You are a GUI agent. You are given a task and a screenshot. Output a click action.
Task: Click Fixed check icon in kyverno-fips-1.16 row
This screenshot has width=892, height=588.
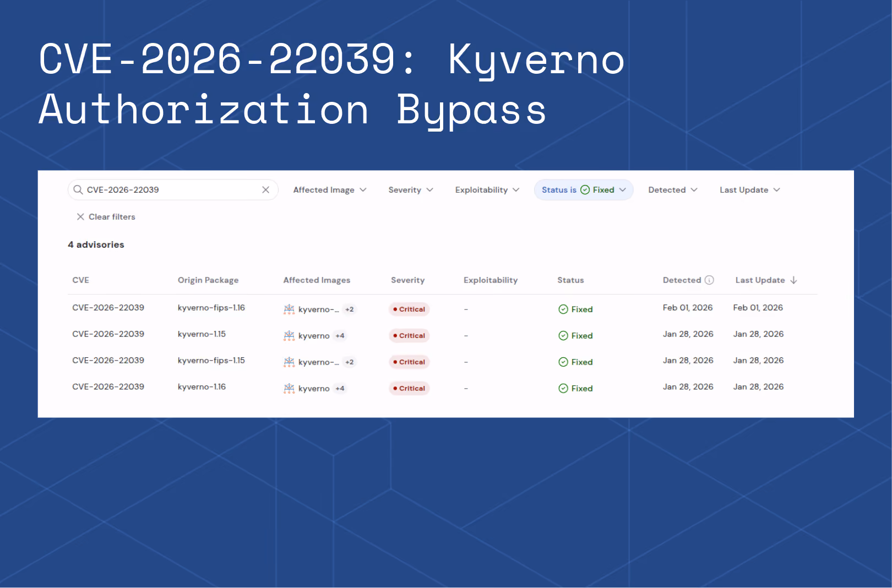[x=563, y=309]
